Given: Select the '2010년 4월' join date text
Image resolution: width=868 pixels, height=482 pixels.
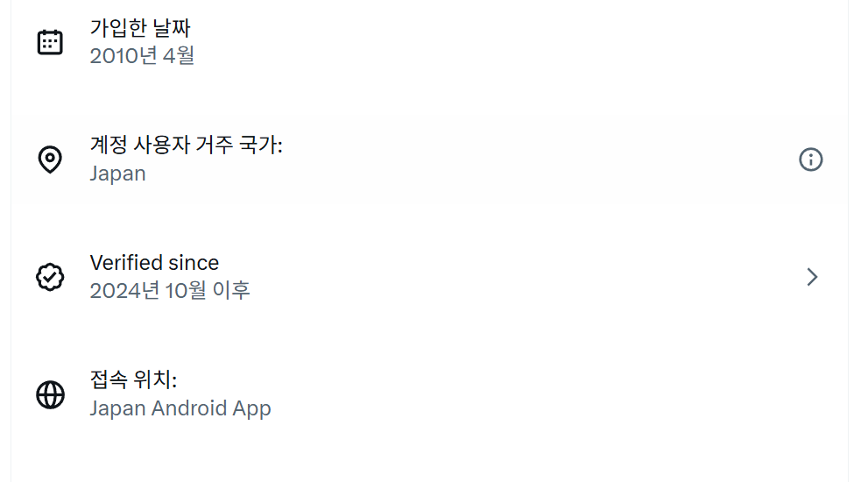Looking at the screenshot, I should point(142,56).
